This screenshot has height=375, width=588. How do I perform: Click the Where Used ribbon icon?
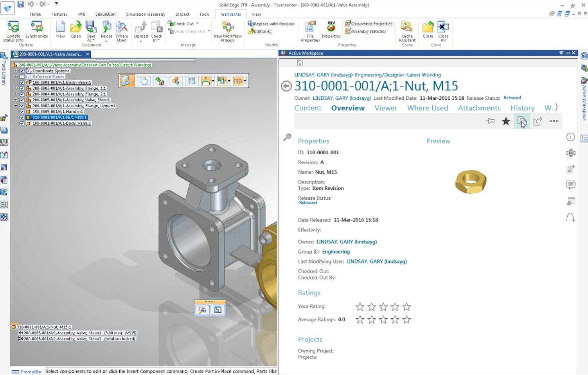pos(122,31)
